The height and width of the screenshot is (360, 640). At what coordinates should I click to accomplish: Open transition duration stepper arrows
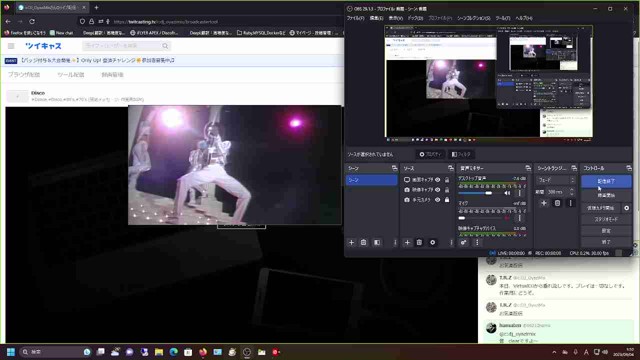pos(571,192)
